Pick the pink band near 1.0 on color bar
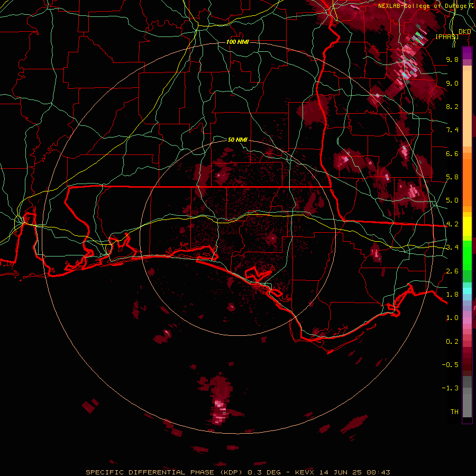Image resolution: width=476 pixels, height=476 pixels. 467,321
